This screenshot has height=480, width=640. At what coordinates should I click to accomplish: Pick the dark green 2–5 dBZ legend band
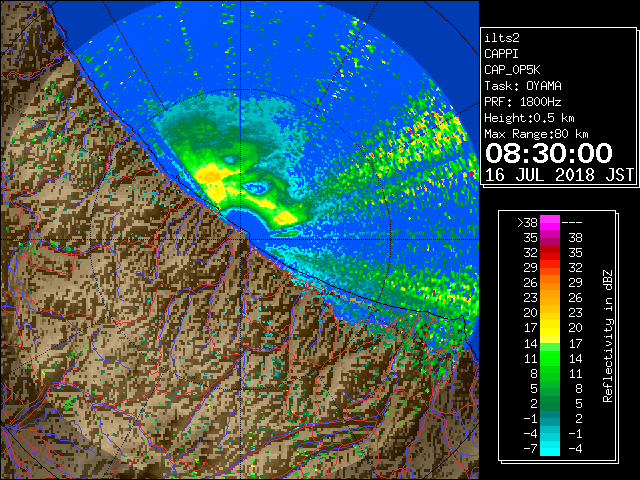[550, 403]
